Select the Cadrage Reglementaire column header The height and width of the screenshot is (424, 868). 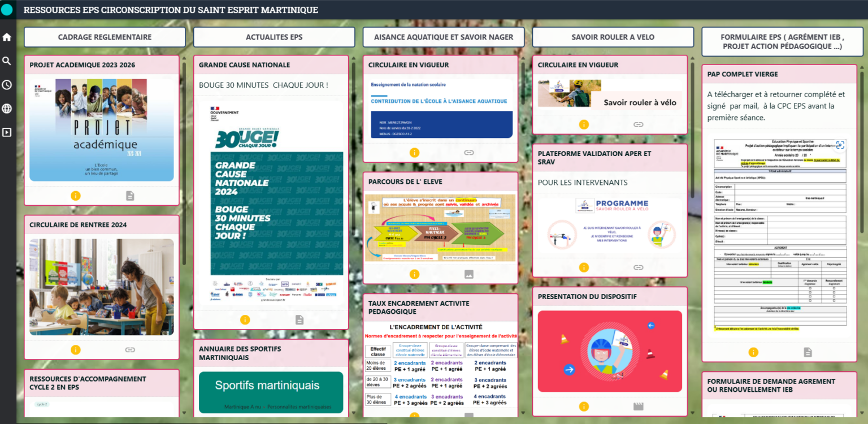click(105, 37)
